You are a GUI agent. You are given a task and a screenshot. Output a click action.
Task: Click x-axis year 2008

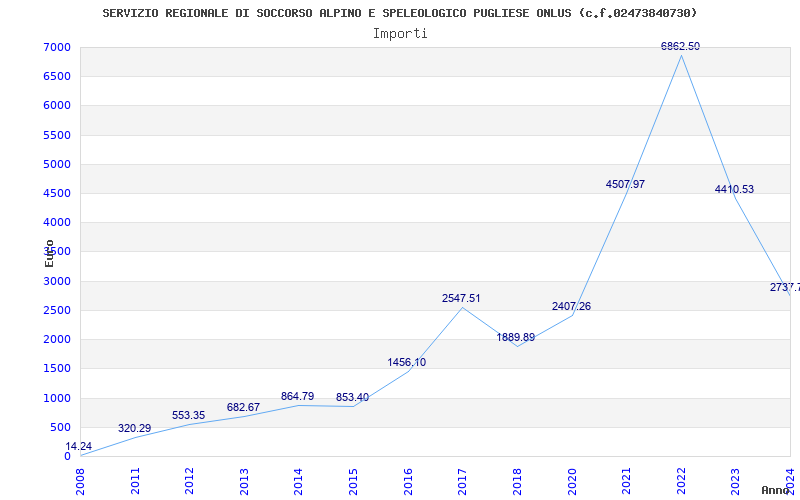(81, 482)
